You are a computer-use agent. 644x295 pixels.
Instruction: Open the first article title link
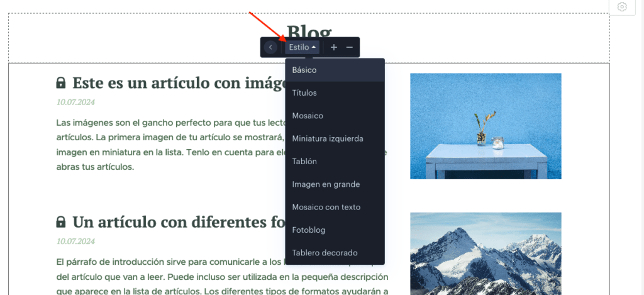[179, 83]
